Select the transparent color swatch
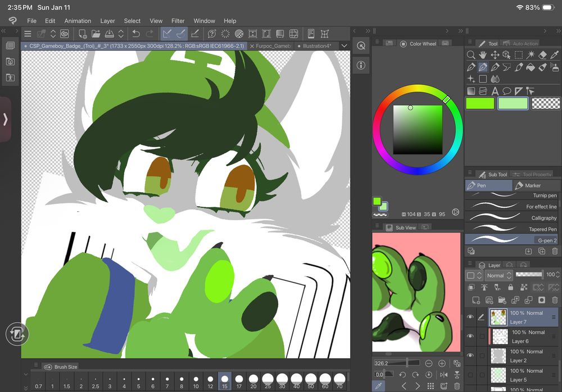The height and width of the screenshot is (392, 562). pyautogui.click(x=546, y=103)
